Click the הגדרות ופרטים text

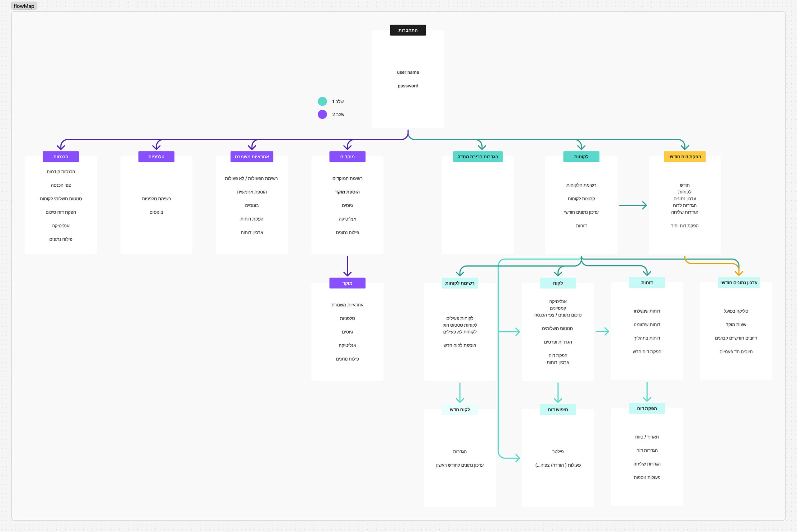[558, 342]
